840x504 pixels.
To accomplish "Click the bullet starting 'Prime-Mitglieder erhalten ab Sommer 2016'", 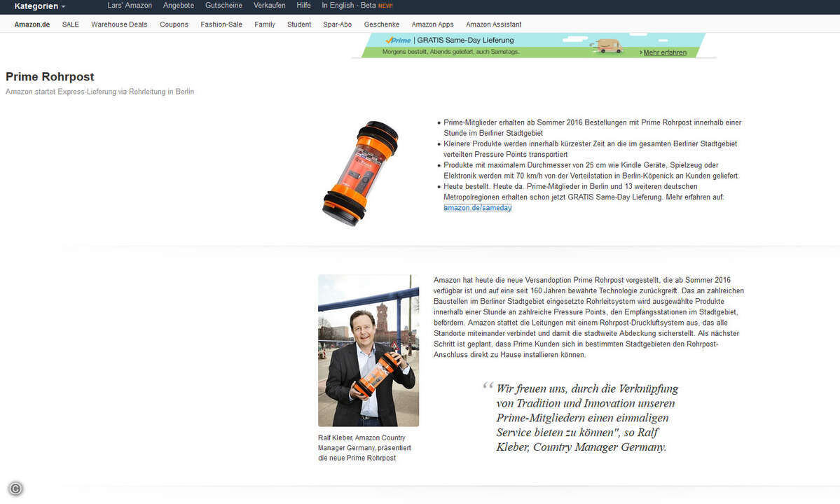I will tap(593, 128).
